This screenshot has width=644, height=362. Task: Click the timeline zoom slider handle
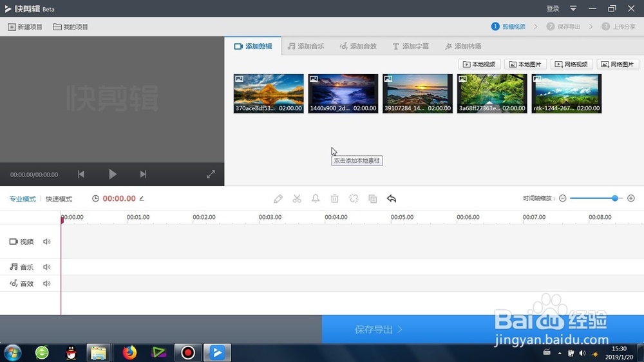(615, 198)
